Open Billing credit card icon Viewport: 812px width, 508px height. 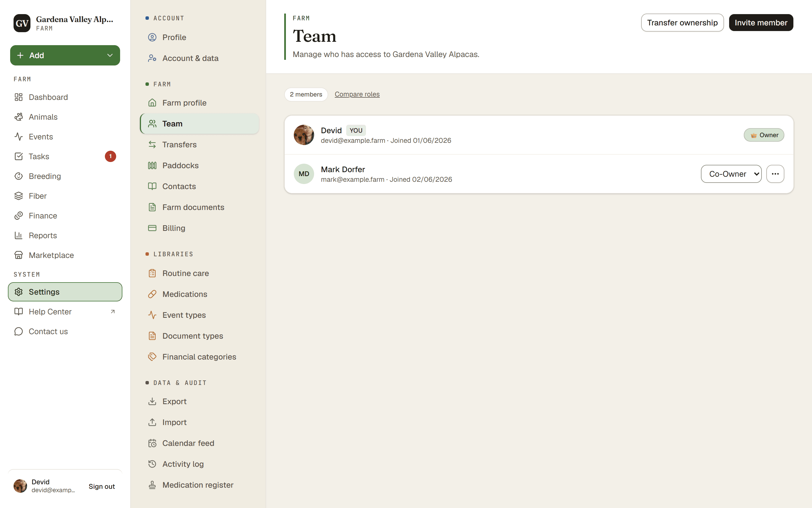(152, 228)
